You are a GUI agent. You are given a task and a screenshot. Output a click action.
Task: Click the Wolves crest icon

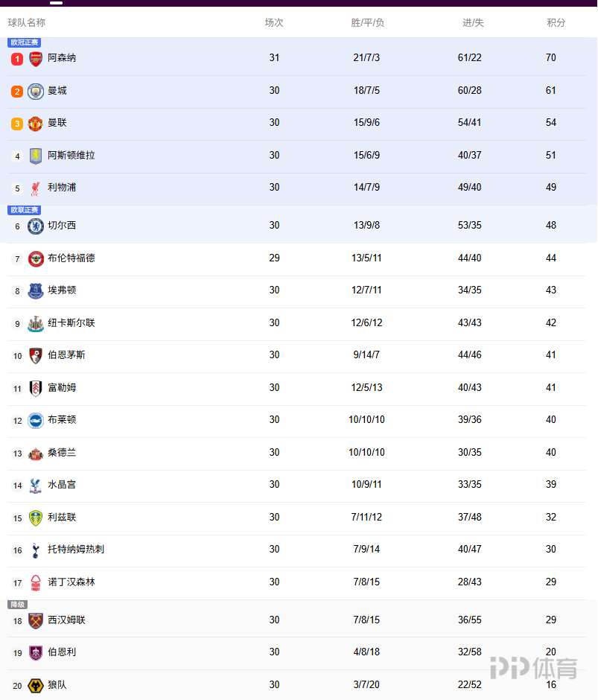[36, 686]
